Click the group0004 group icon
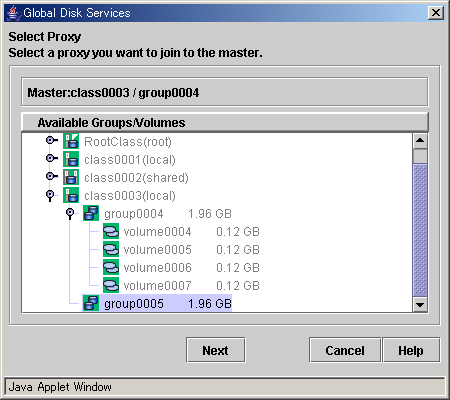450x400 pixels. (91, 213)
